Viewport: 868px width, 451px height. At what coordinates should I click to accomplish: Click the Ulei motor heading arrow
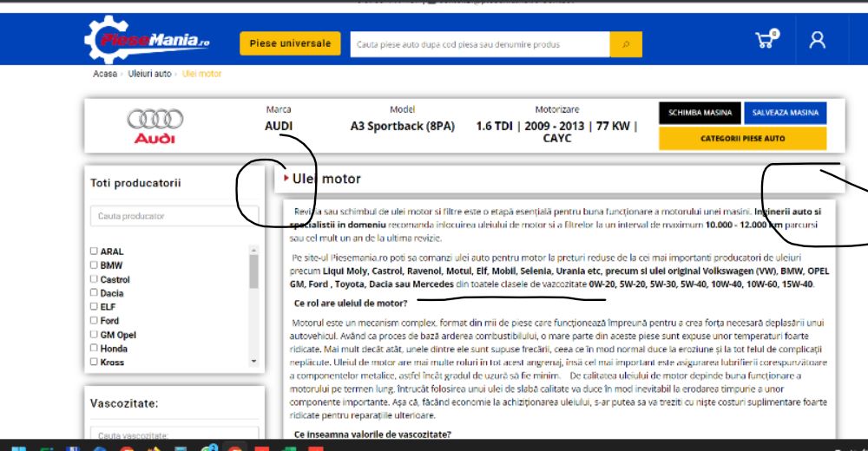pos(286,178)
